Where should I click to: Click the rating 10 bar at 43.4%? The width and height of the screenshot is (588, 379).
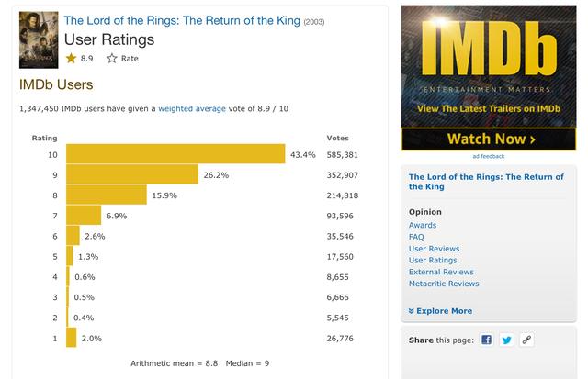coord(175,153)
